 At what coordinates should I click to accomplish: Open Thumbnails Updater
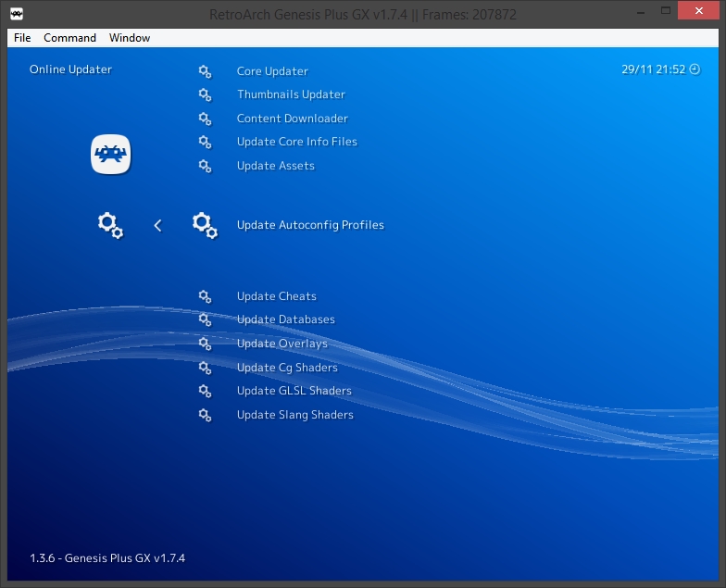[x=291, y=94]
